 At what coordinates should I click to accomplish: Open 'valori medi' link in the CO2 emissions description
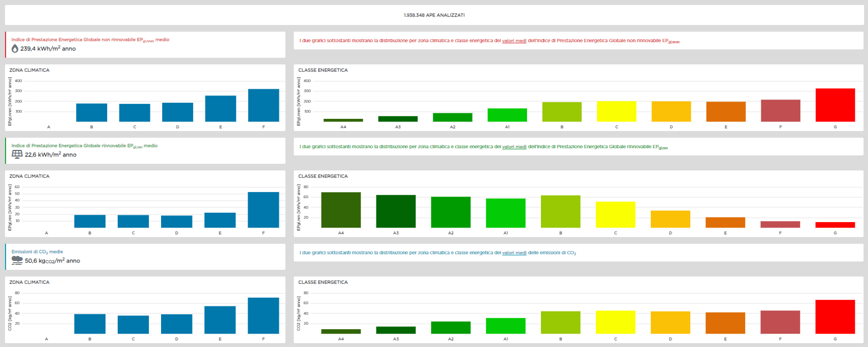pyautogui.click(x=514, y=253)
